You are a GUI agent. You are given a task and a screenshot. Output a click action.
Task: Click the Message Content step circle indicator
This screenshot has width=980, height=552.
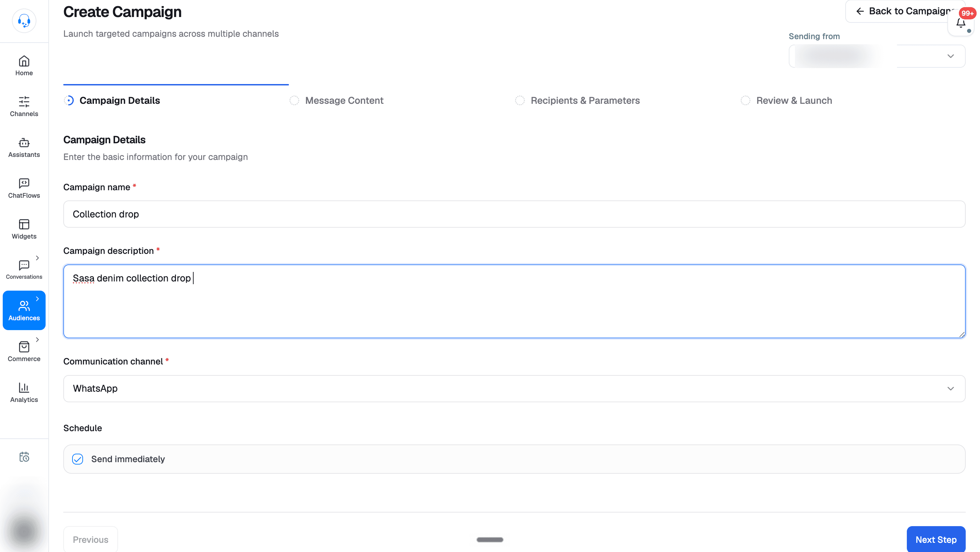(x=294, y=100)
